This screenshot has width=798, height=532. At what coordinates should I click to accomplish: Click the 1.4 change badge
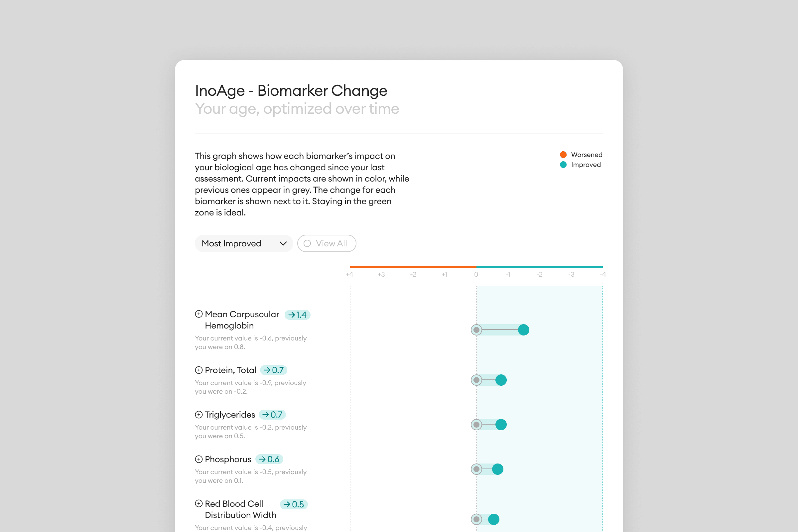(x=297, y=315)
